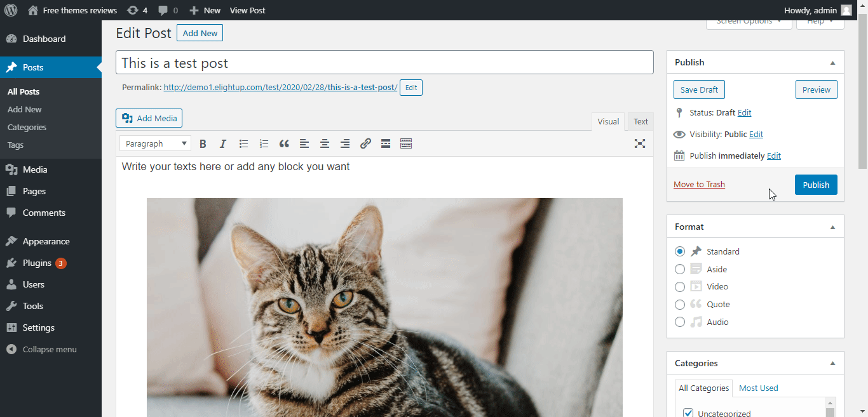Toggle italic formatting

[223, 143]
